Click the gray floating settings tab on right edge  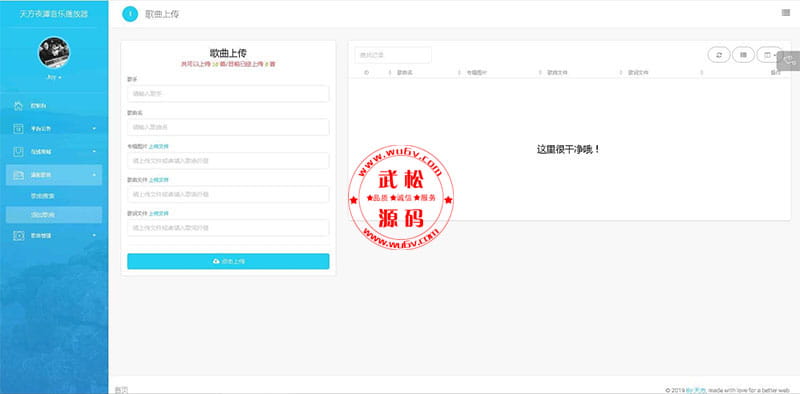tap(789, 60)
